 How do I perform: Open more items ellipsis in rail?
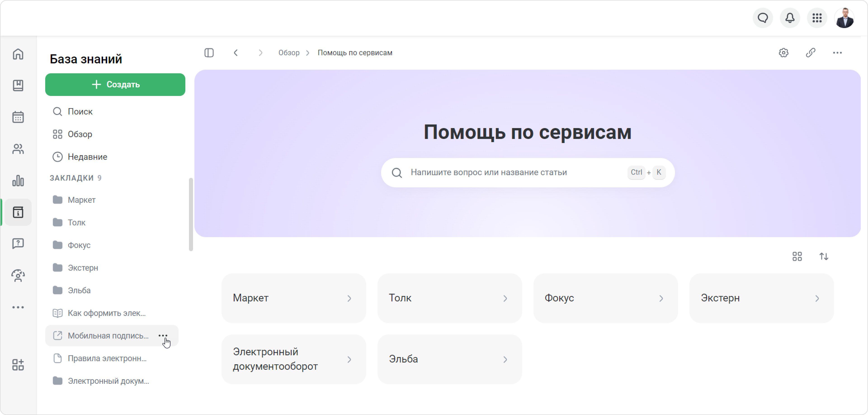[18, 307]
